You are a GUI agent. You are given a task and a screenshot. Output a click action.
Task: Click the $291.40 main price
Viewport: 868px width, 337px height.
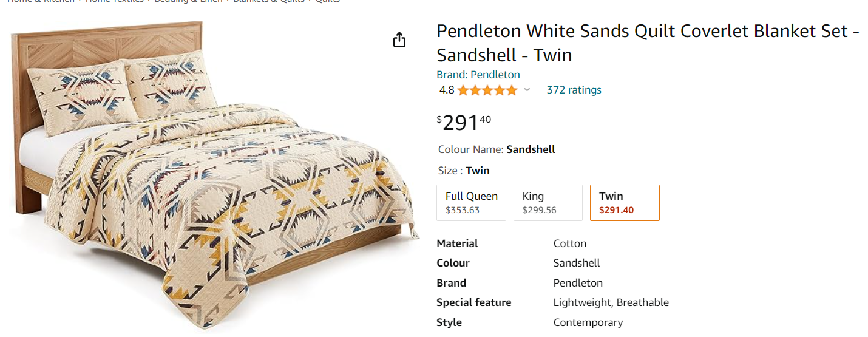[x=464, y=123]
